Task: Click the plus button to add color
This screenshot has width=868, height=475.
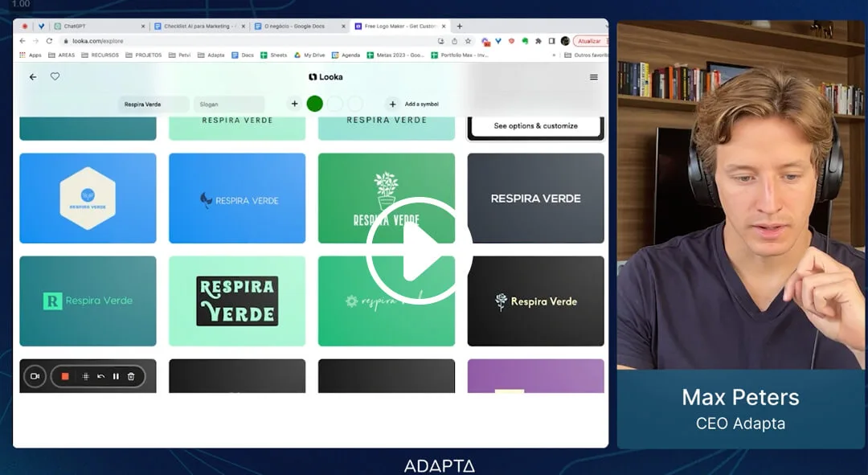Action: click(x=294, y=104)
